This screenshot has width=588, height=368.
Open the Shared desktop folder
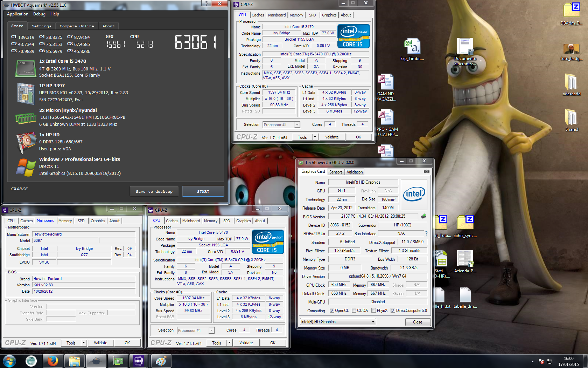click(x=572, y=120)
